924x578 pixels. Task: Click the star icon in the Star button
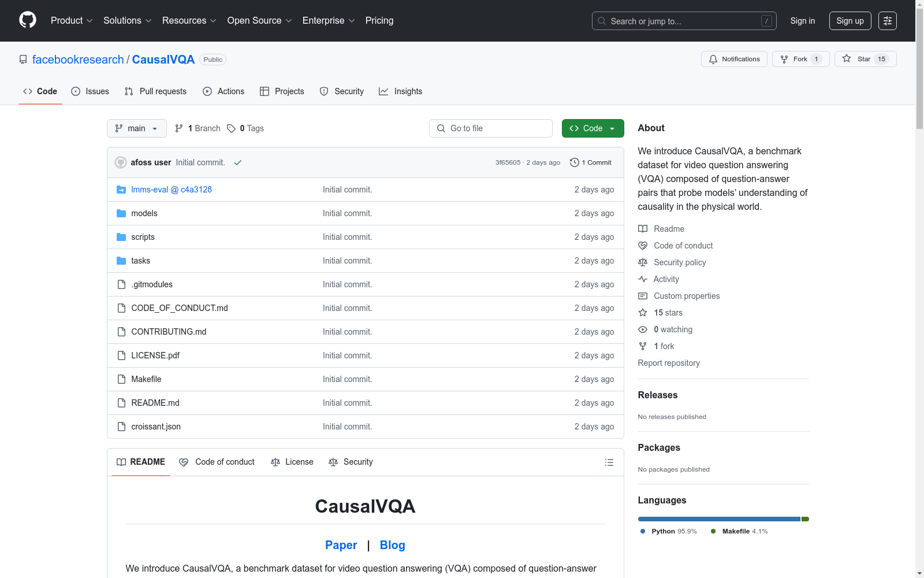click(x=847, y=58)
